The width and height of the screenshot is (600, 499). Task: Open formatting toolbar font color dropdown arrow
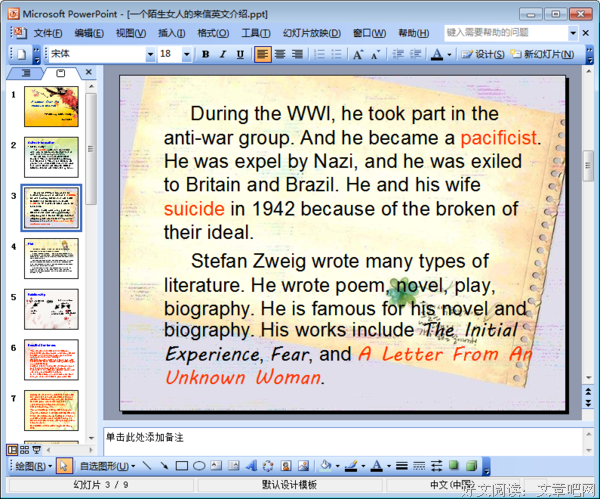click(449, 54)
